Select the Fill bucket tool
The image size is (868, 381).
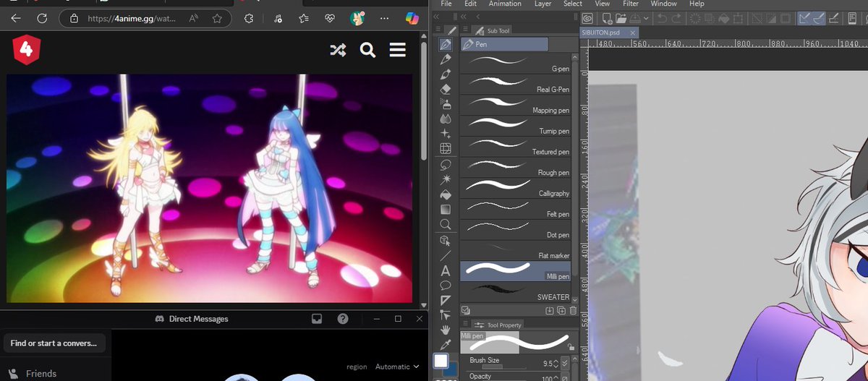[446, 194]
